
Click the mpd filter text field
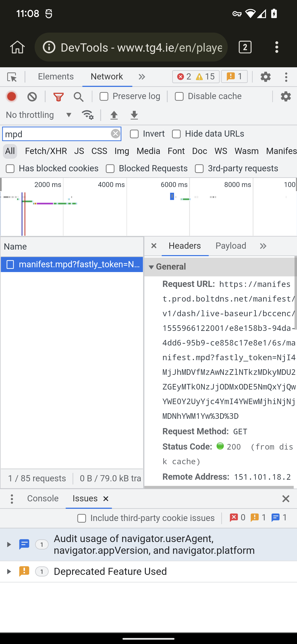[x=56, y=134]
